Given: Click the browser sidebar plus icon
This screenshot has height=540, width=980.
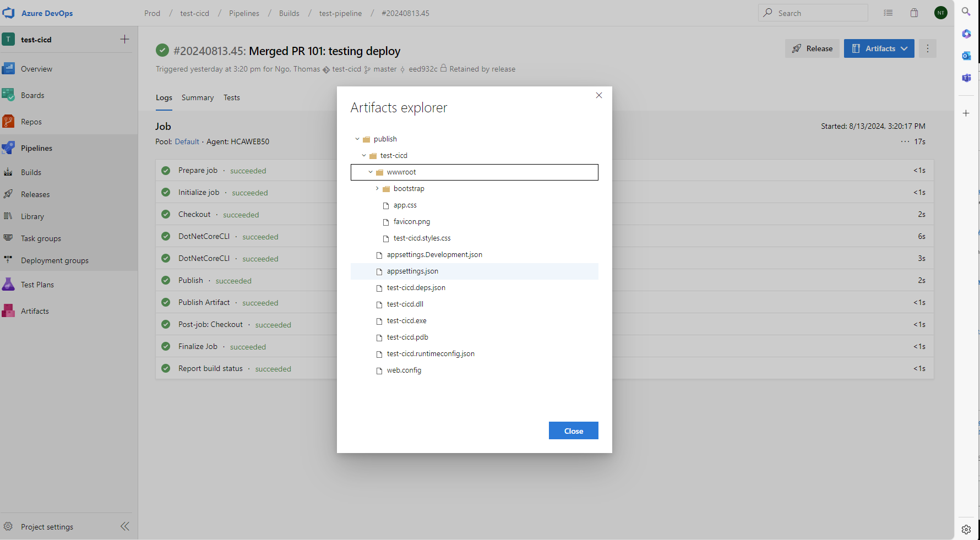Looking at the screenshot, I should coord(966,113).
